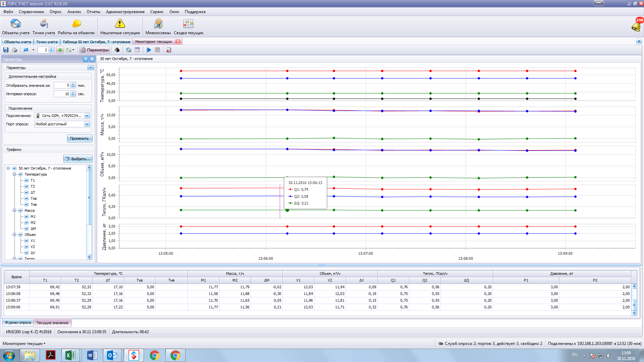This screenshot has height=362, width=644.
Task: Collapse the Объем tree branch
Action: (14, 235)
